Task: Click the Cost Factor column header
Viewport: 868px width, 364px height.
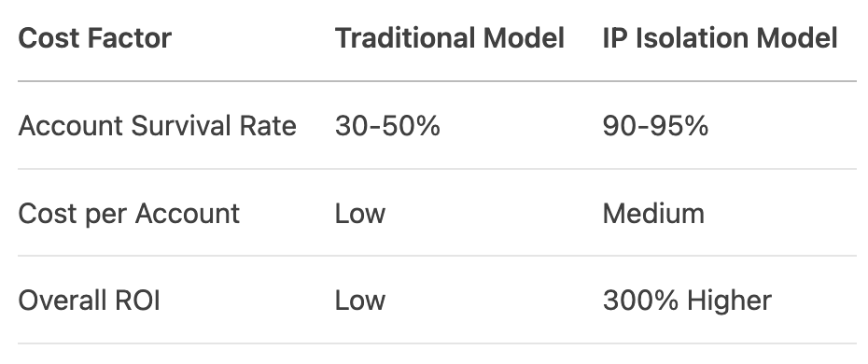Action: (x=94, y=38)
